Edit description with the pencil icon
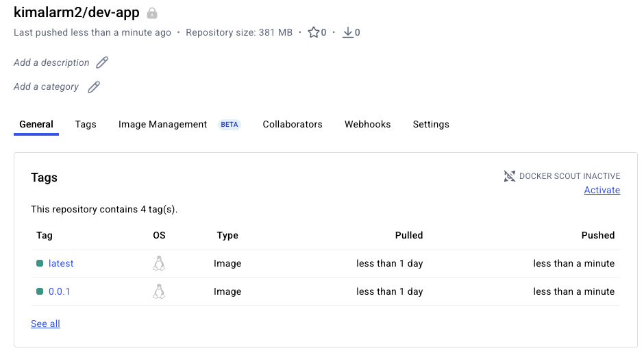Image resolution: width=644 pixels, height=353 pixels. click(x=102, y=62)
